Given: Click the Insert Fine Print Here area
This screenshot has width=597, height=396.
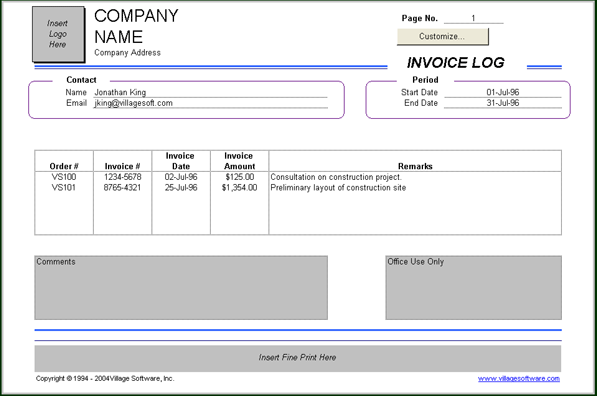Looking at the screenshot, I should coord(298,358).
